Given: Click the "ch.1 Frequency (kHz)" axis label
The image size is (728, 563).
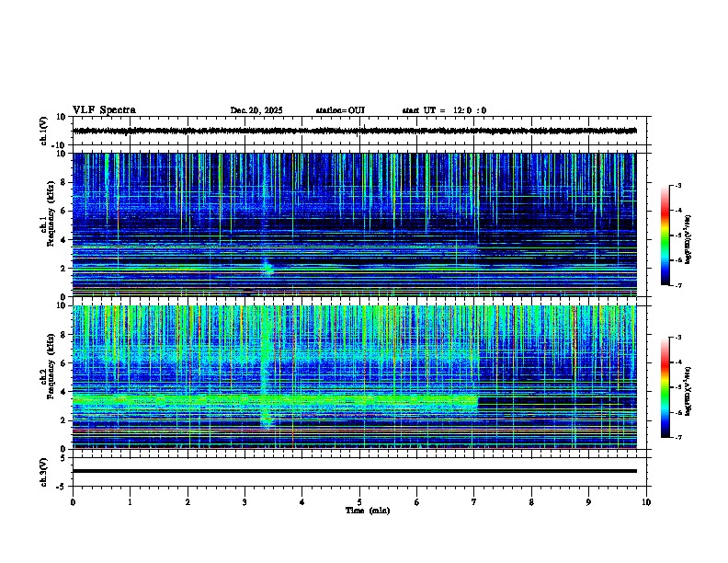Looking at the screenshot, I should pos(48,213).
